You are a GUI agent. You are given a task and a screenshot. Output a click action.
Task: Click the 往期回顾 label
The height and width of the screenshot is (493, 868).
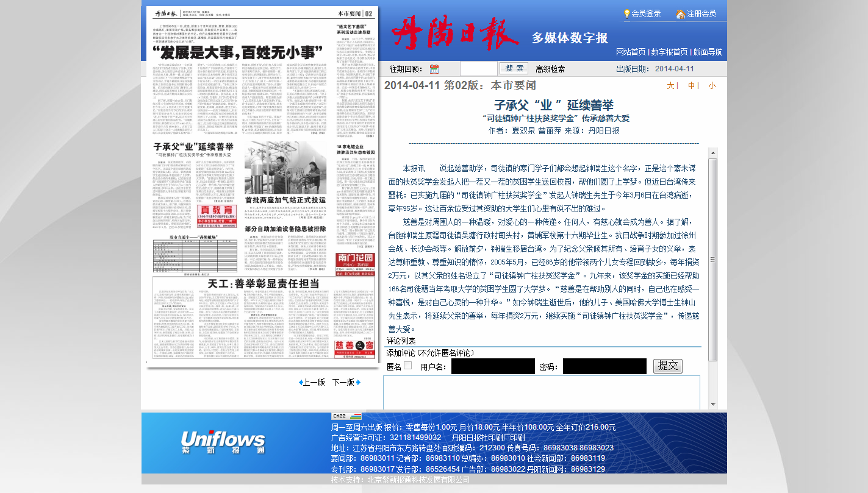click(x=406, y=69)
